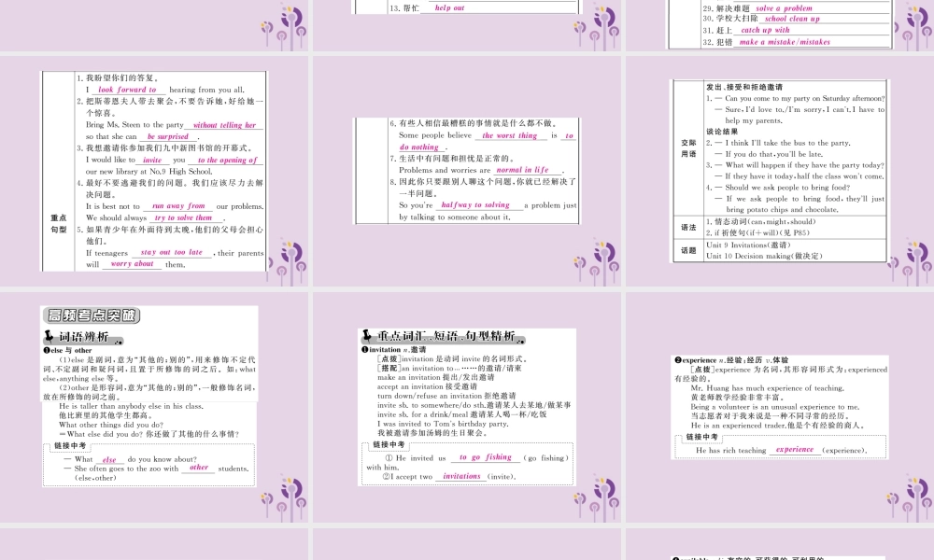Click the phrase "solve a problem"

click(784, 8)
